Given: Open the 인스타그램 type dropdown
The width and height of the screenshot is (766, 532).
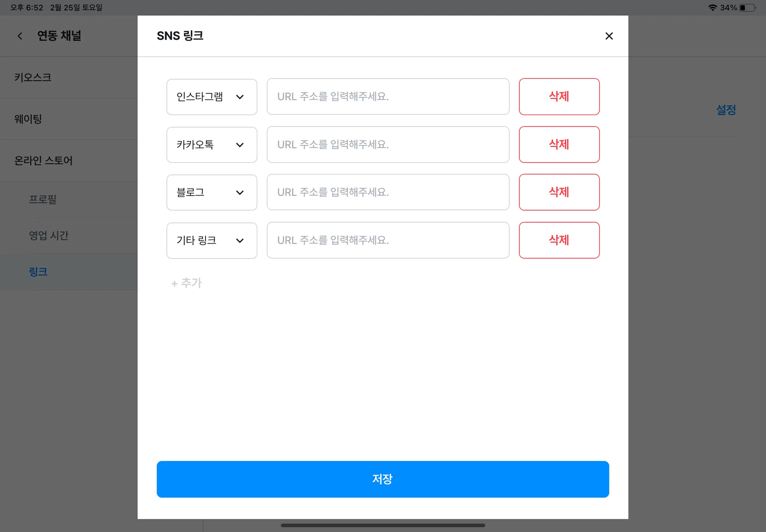Looking at the screenshot, I should pos(212,97).
